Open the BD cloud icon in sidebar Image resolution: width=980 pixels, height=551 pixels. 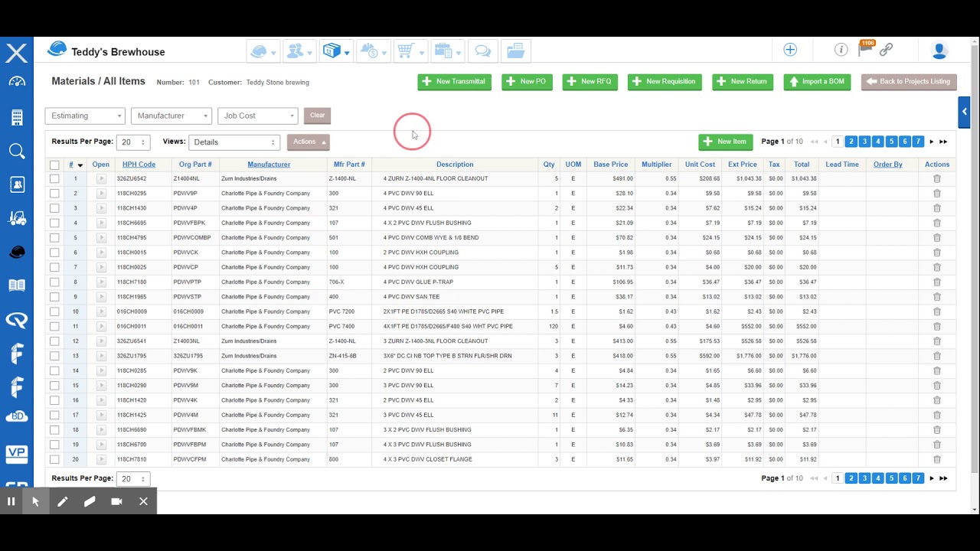(x=16, y=416)
